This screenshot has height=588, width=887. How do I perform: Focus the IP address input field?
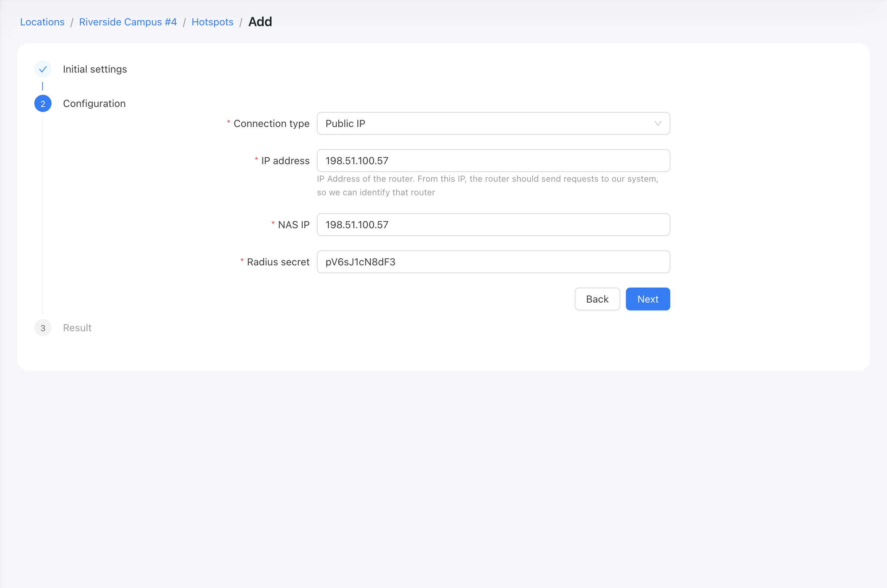(493, 161)
